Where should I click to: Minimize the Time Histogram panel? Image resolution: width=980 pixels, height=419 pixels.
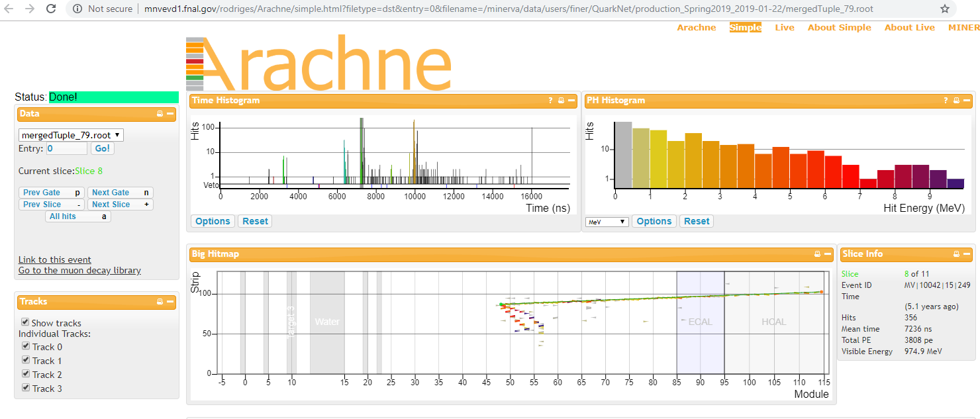[x=571, y=101]
